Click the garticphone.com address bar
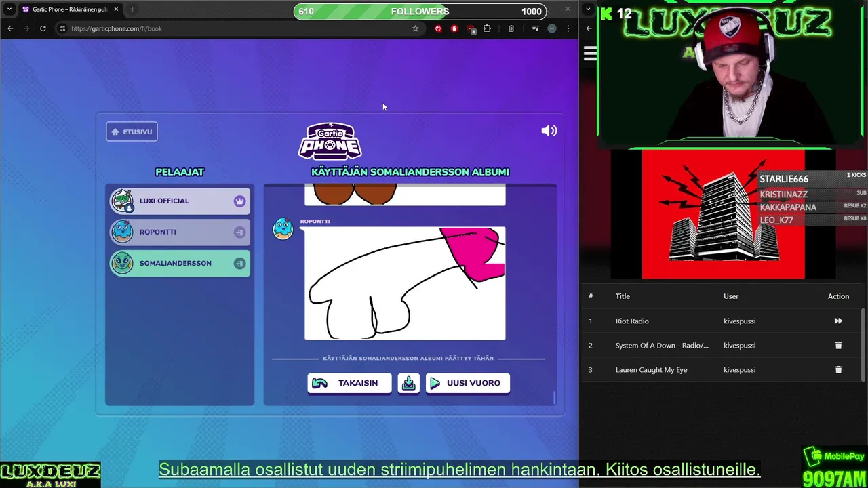Viewport: 868px width, 488px height. click(237, 28)
